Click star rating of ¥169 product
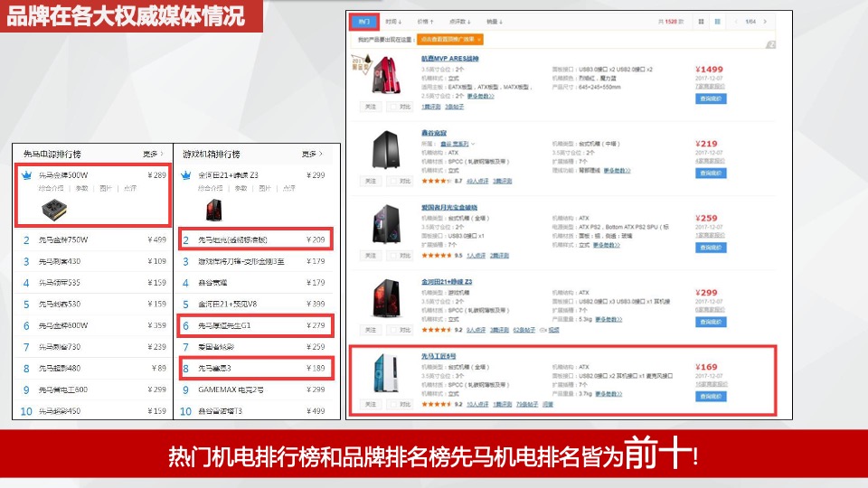868x488 pixels. point(436,405)
